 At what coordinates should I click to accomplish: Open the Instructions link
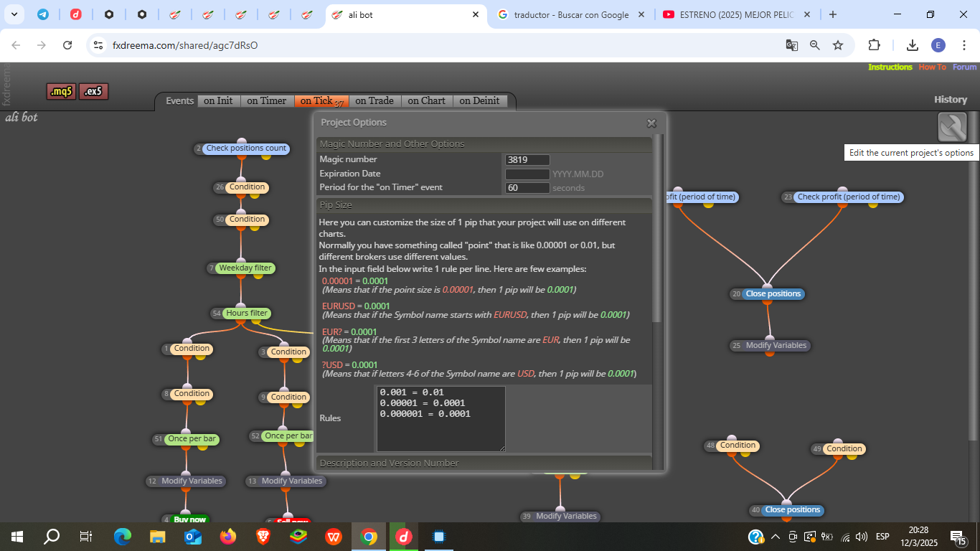tap(890, 67)
